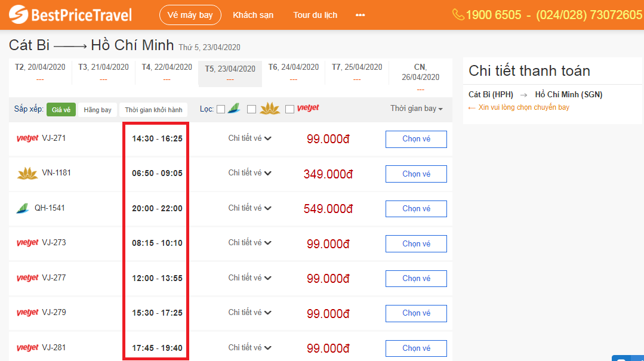This screenshot has width=644, height=361.
Task: Click the Vietnam Airlines lotus filter logo
Action: (x=270, y=109)
